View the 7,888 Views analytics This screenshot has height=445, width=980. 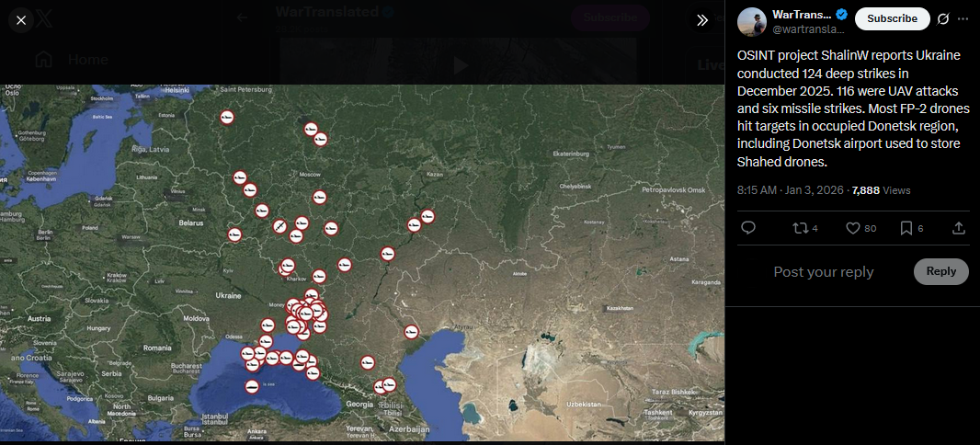point(882,190)
